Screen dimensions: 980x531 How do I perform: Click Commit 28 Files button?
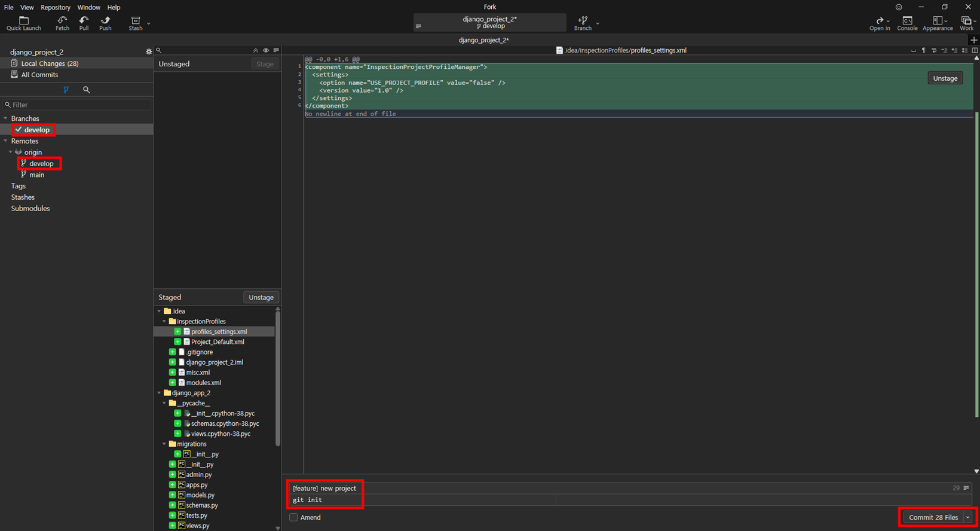pos(933,517)
